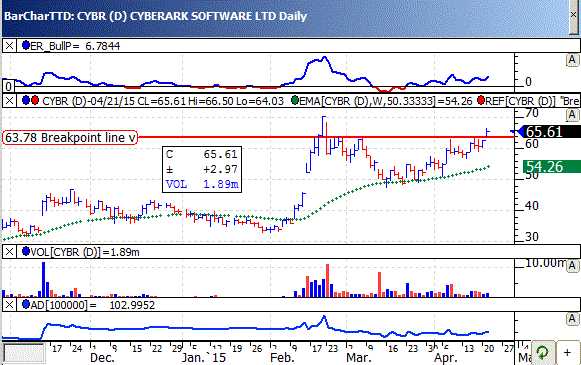Screen dimensions: 581x365
Task: Click the 0 box left of ER_BullP chart
Action: 8,87
